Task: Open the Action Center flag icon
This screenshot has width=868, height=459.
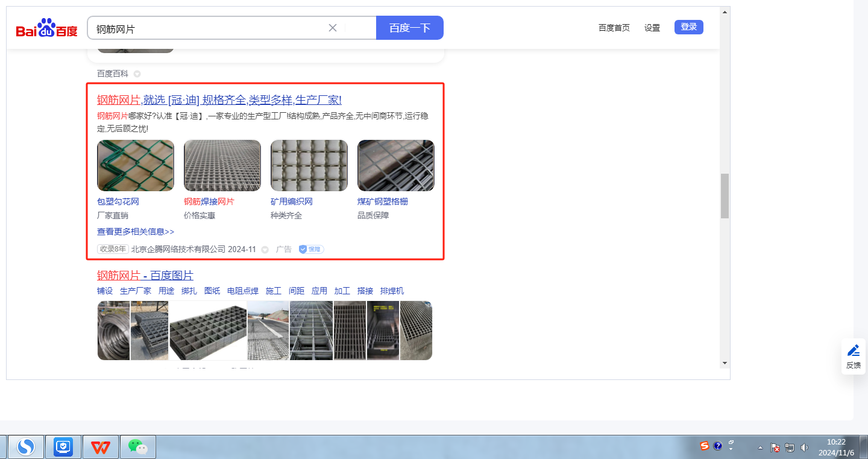Action: click(x=776, y=448)
